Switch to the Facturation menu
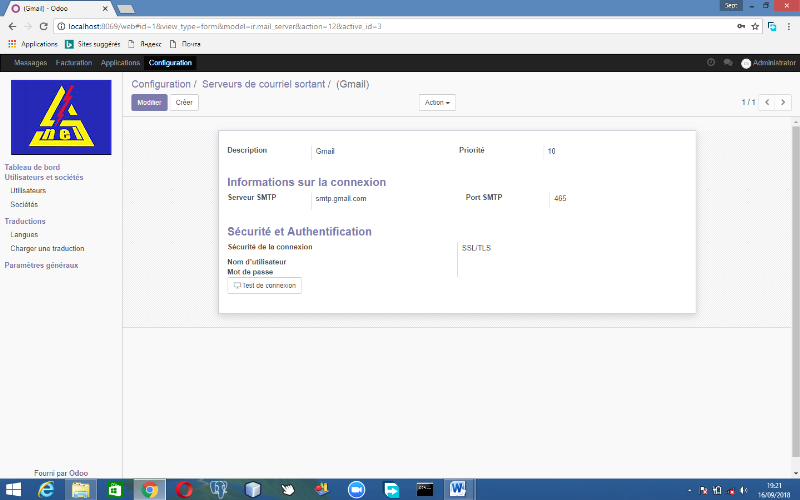Image resolution: width=800 pixels, height=500 pixels. (x=74, y=62)
